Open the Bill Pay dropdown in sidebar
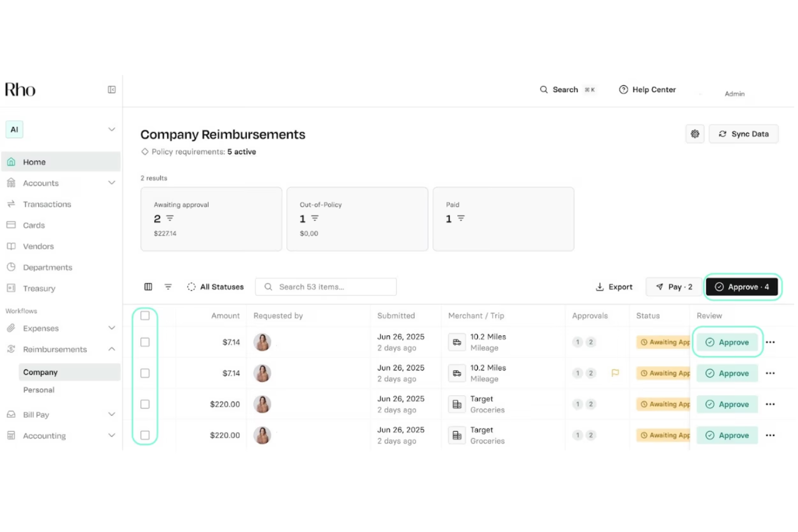 click(x=112, y=414)
